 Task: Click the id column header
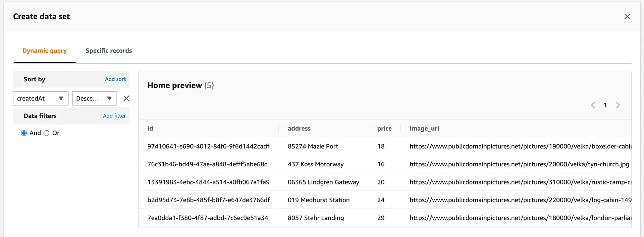pyautogui.click(x=150, y=129)
